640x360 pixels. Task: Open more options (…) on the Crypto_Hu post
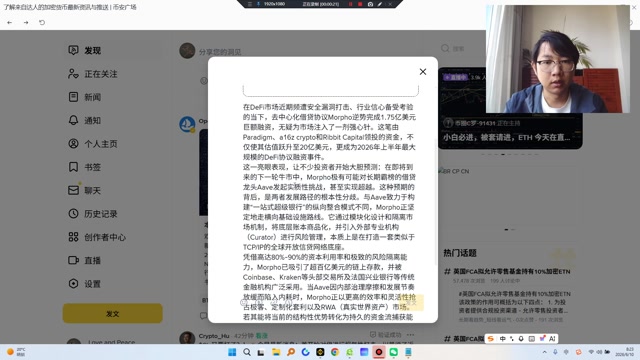(410, 335)
